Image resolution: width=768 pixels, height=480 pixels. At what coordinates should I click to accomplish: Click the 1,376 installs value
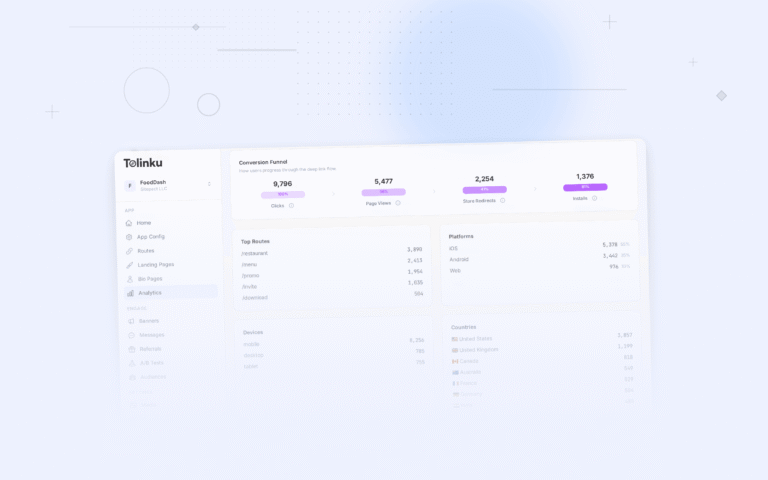click(585, 176)
